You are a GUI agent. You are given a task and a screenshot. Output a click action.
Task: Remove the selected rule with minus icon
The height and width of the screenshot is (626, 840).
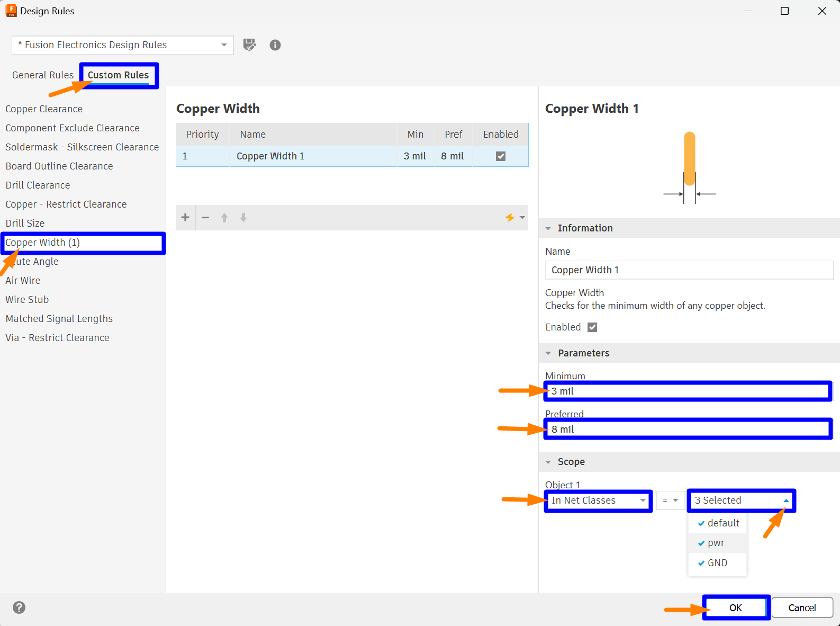(x=205, y=217)
